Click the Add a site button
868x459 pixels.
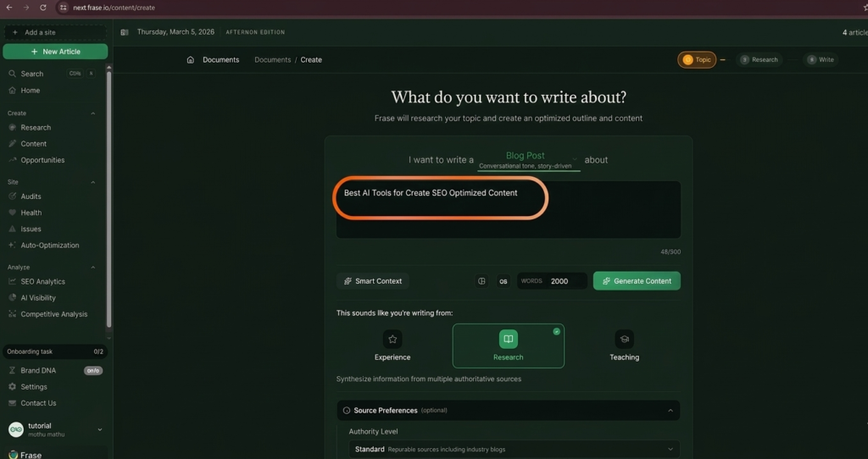pyautogui.click(x=55, y=32)
